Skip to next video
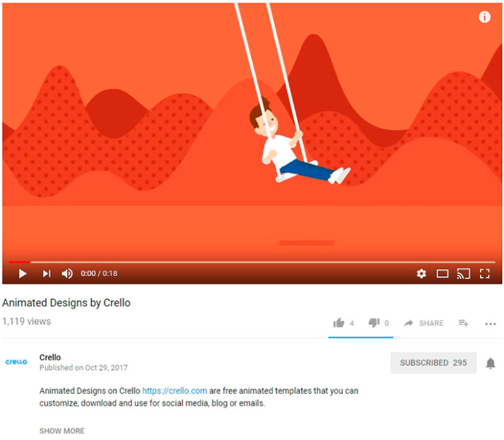This screenshot has width=504, height=440. point(47,274)
